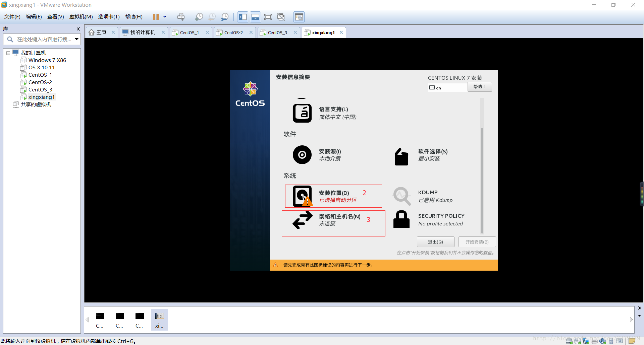The width and height of the screenshot is (644, 345).
Task: Pause the running virtual machine
Action: (x=156, y=17)
